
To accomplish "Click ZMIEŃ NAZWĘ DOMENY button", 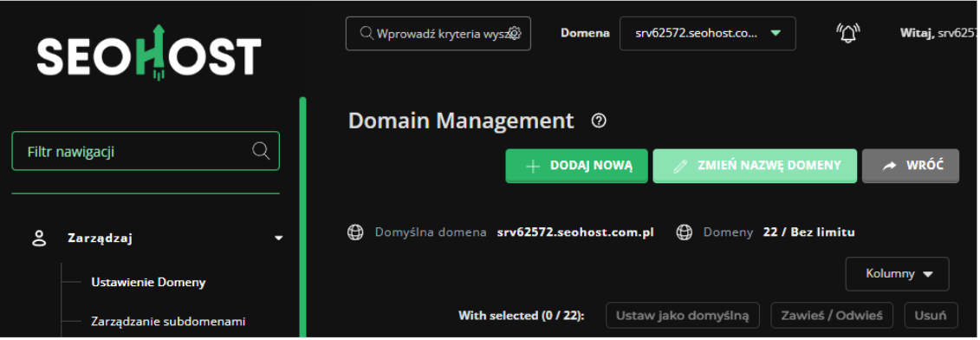I will click(755, 166).
